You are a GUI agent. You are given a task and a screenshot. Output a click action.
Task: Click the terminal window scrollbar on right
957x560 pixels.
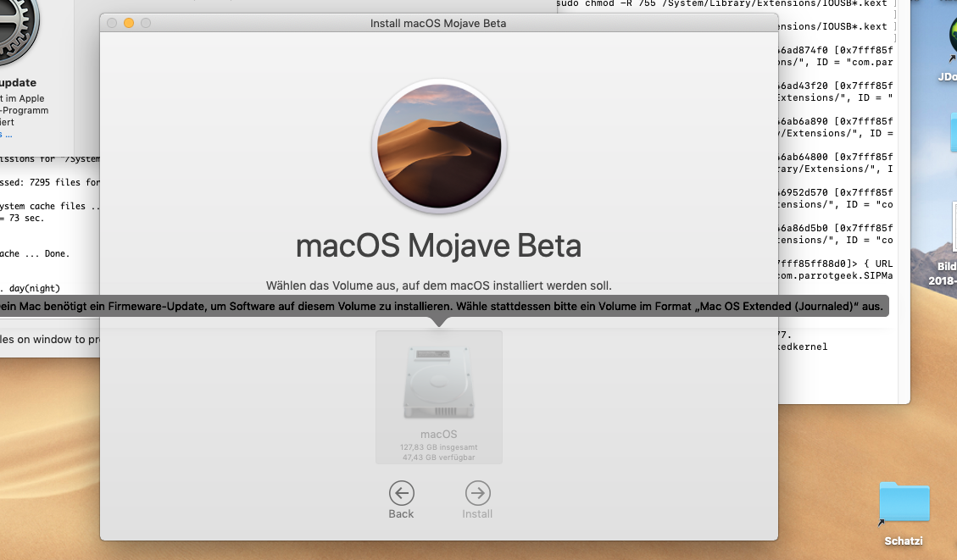click(904, 202)
